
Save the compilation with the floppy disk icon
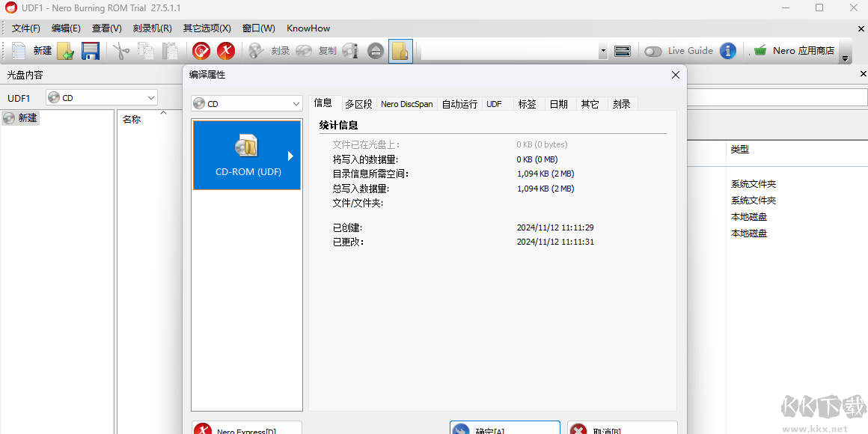point(91,51)
